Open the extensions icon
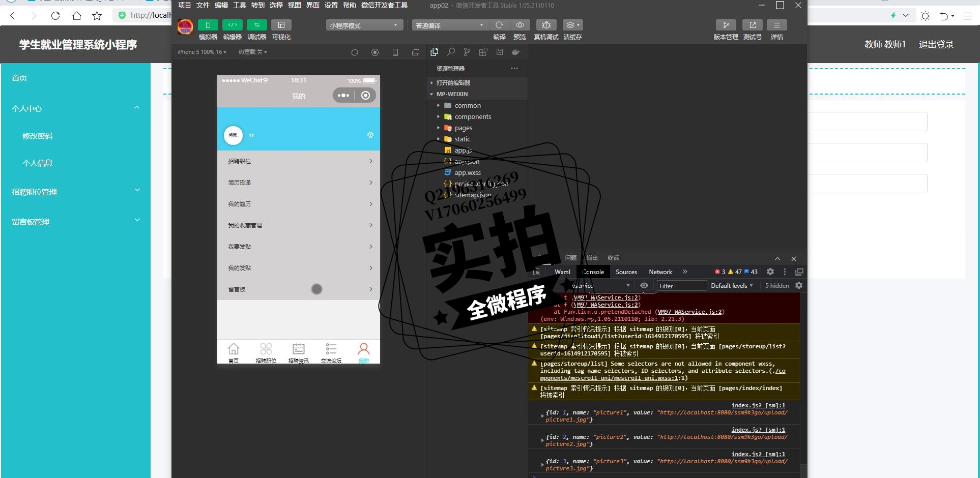 pyautogui.click(x=483, y=52)
